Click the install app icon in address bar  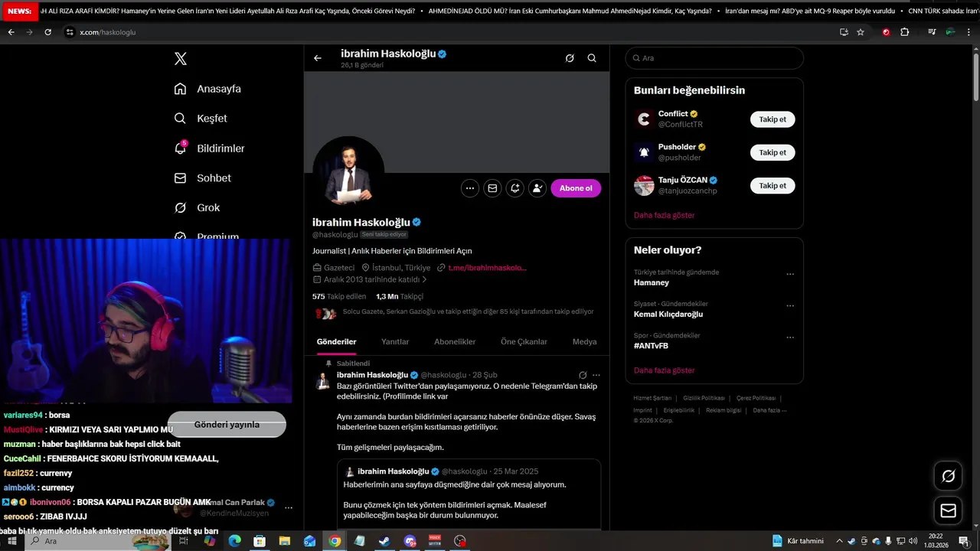[x=844, y=32]
